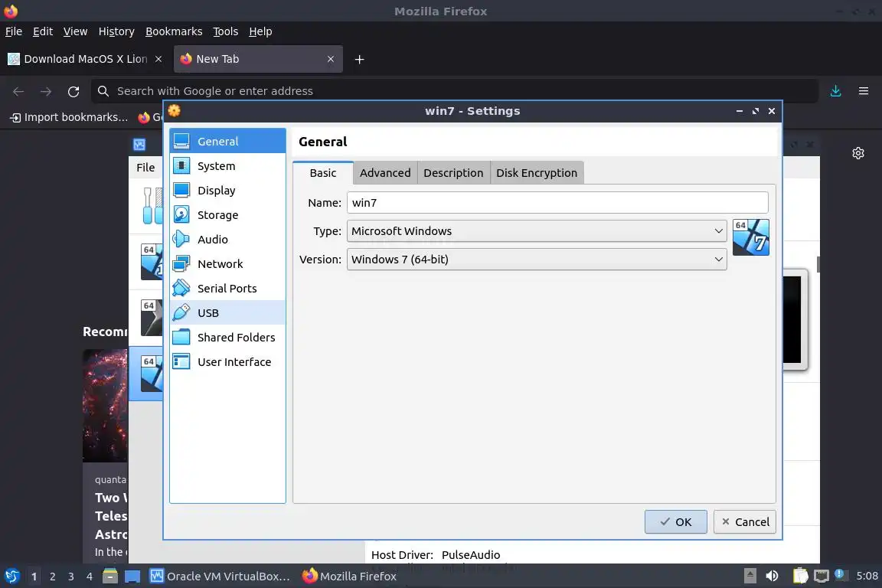Open the Firefox File menu

click(14, 31)
